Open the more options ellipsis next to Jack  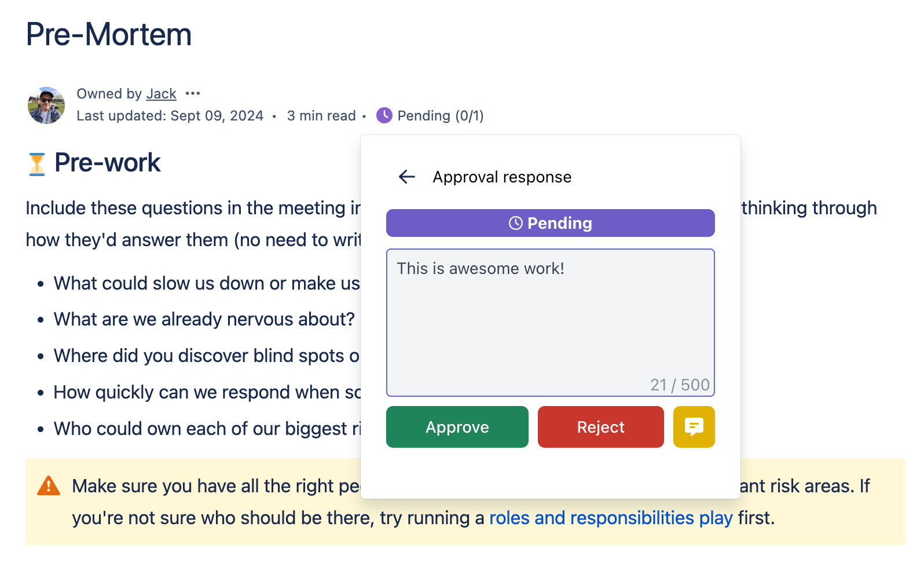click(193, 93)
